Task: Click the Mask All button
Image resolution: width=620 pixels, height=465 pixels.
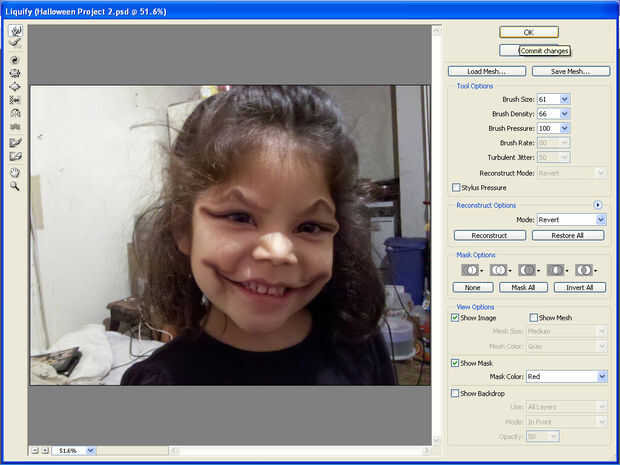Action: [524, 287]
